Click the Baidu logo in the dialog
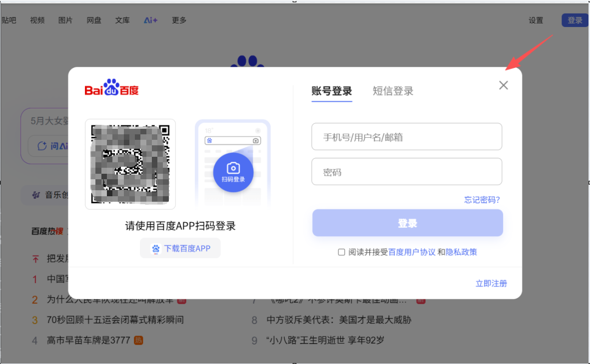590x364 pixels. (x=112, y=87)
